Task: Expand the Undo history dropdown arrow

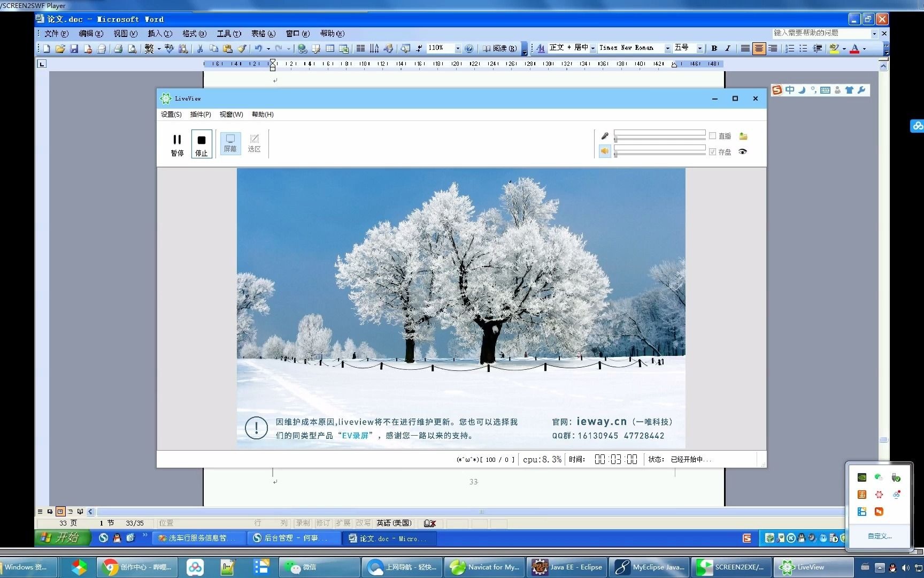Action: point(268,49)
